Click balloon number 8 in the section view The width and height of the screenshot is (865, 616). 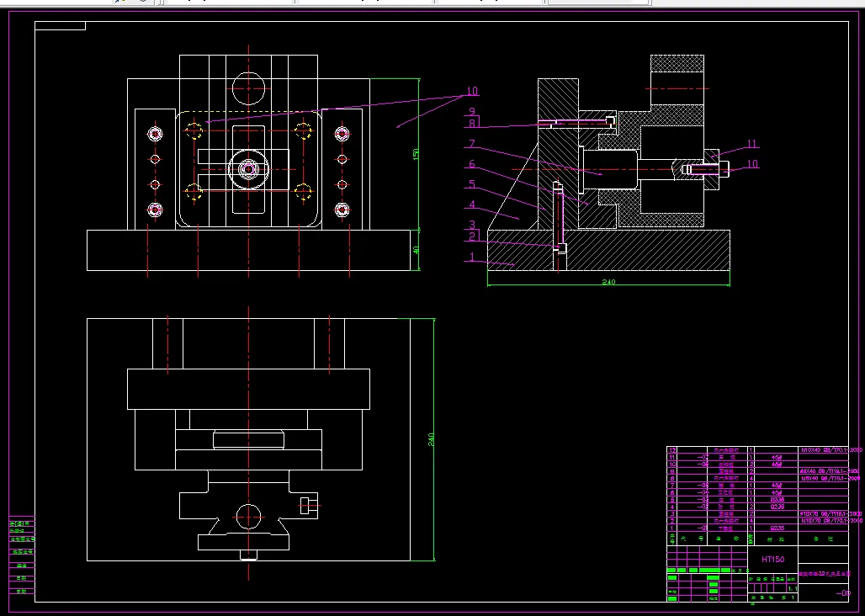(x=472, y=124)
